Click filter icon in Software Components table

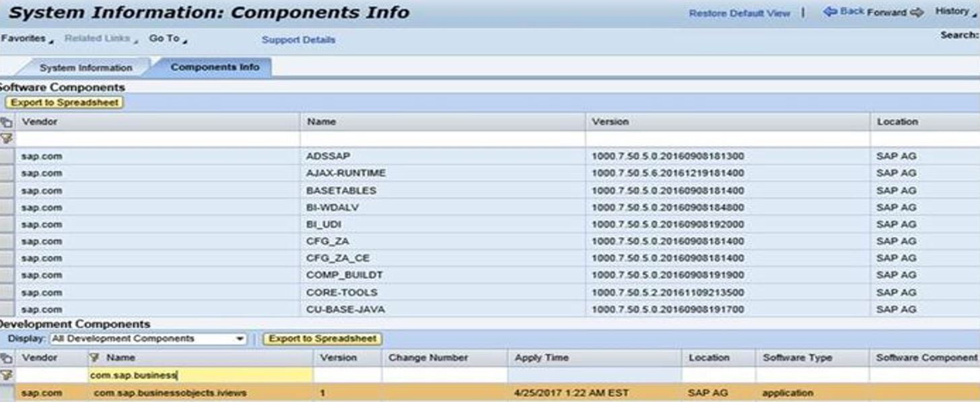(x=7, y=139)
